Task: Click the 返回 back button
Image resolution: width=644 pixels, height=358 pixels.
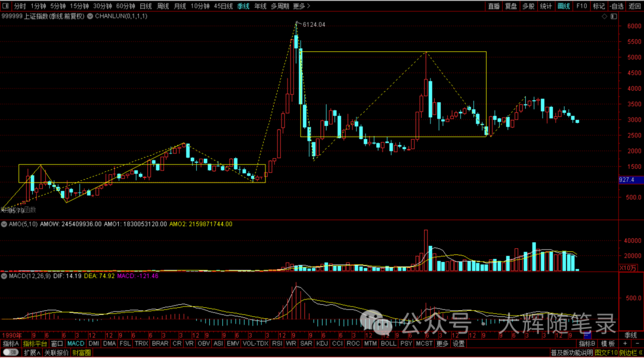Action: pos(634,6)
